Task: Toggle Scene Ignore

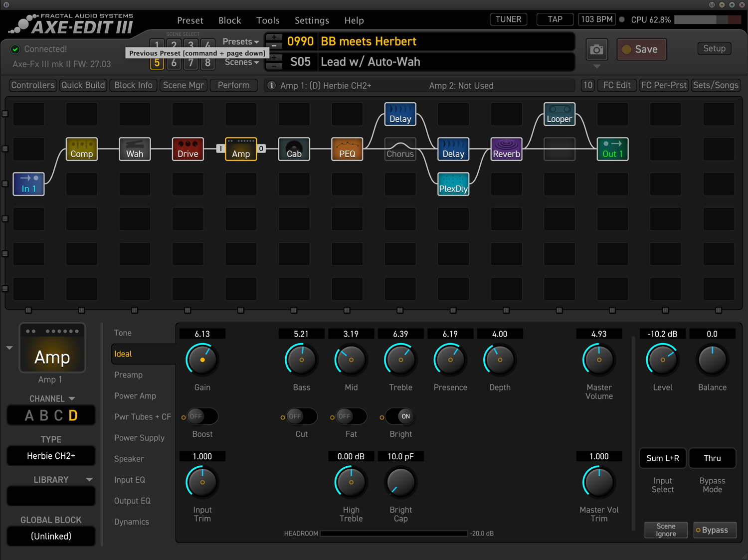Action: click(666, 530)
